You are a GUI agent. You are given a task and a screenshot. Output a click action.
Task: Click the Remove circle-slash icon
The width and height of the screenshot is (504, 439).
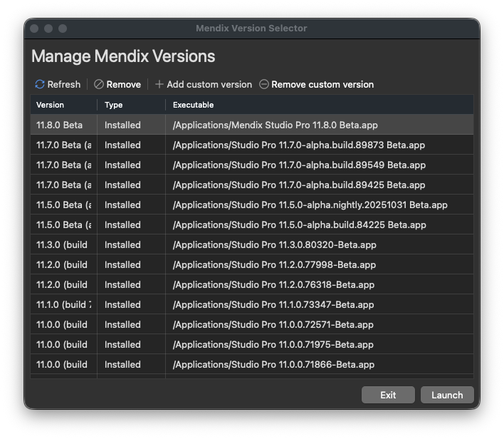(99, 84)
